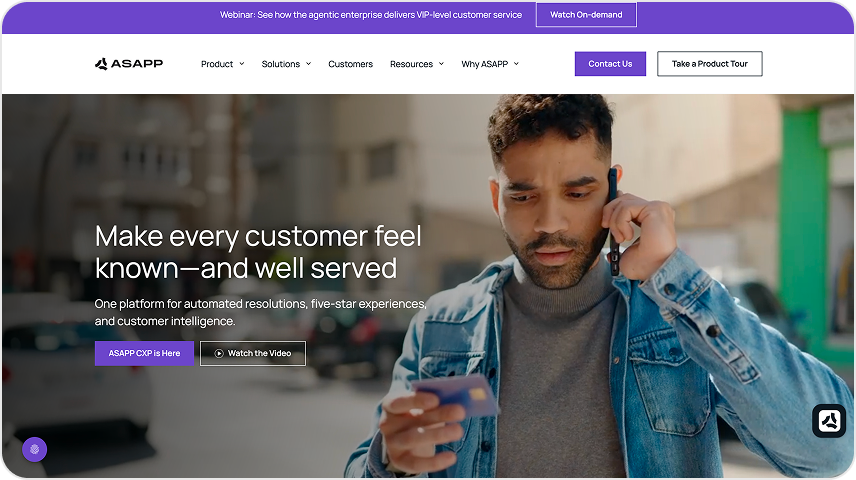Click the Contact Us button
Image resolution: width=856 pixels, height=480 pixels.
pos(610,64)
